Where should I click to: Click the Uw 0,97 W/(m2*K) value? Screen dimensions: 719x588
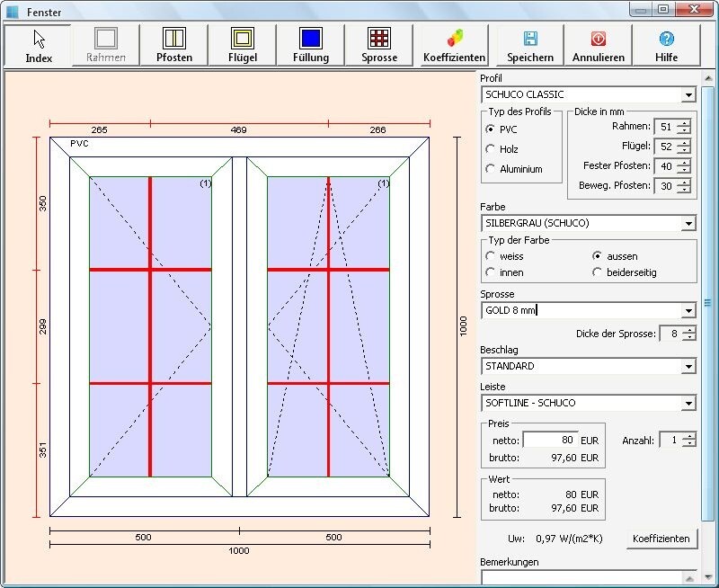pyautogui.click(x=569, y=539)
